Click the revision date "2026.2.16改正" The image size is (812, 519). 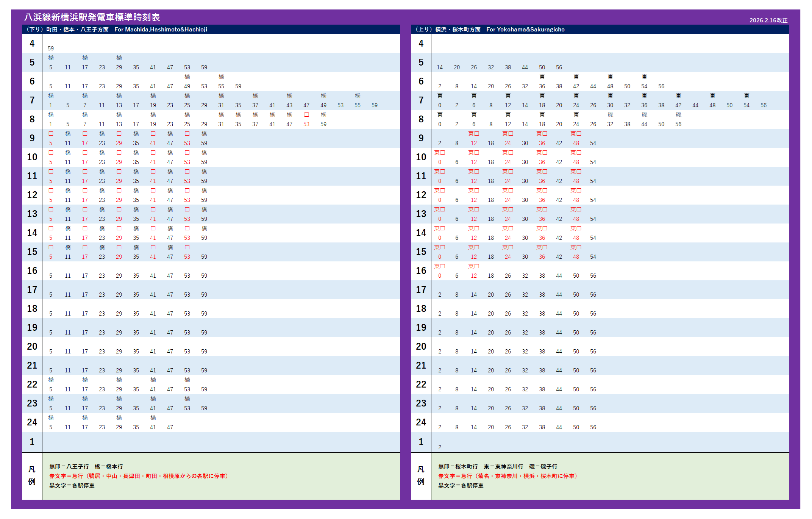tap(768, 20)
